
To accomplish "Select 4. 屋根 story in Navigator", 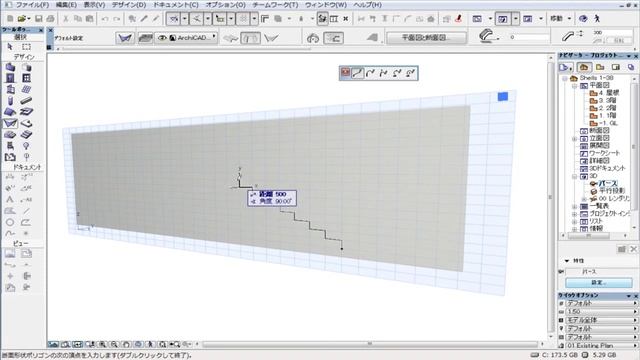I will click(604, 93).
